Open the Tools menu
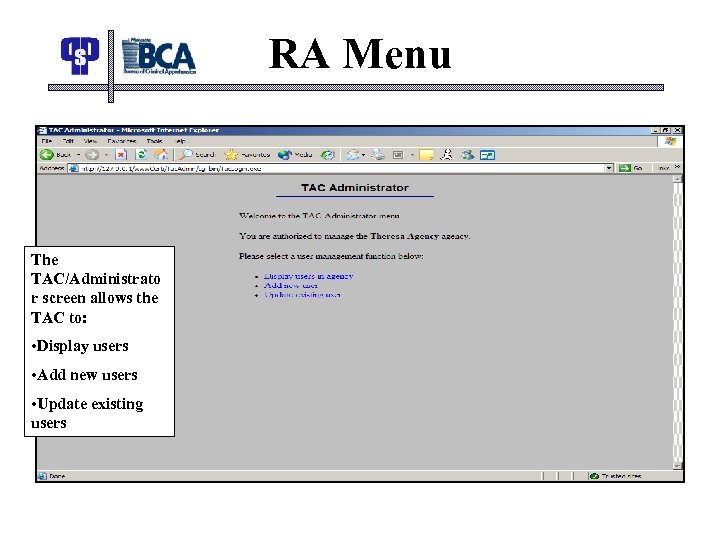 [155, 141]
